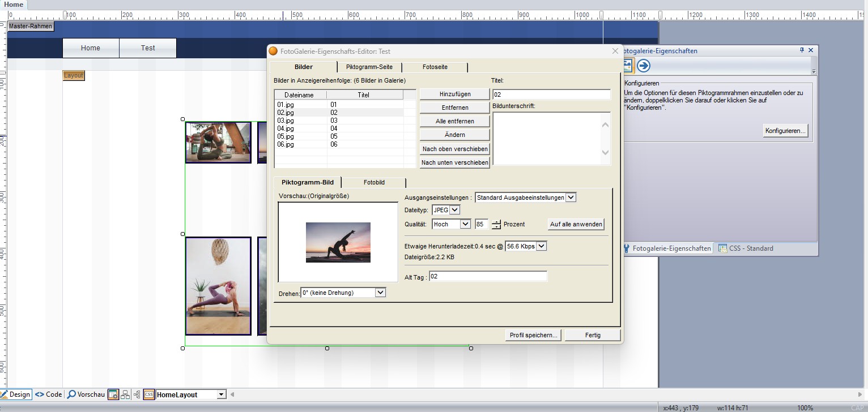This screenshot has height=412, width=868.
Task: Switch to Code view
Action: pyautogui.click(x=49, y=394)
